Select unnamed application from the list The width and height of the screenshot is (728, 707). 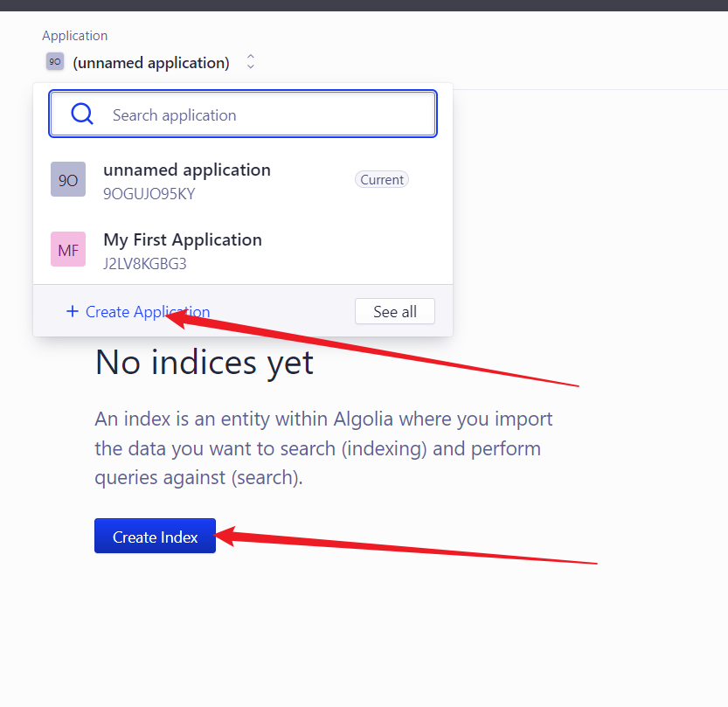187,170
